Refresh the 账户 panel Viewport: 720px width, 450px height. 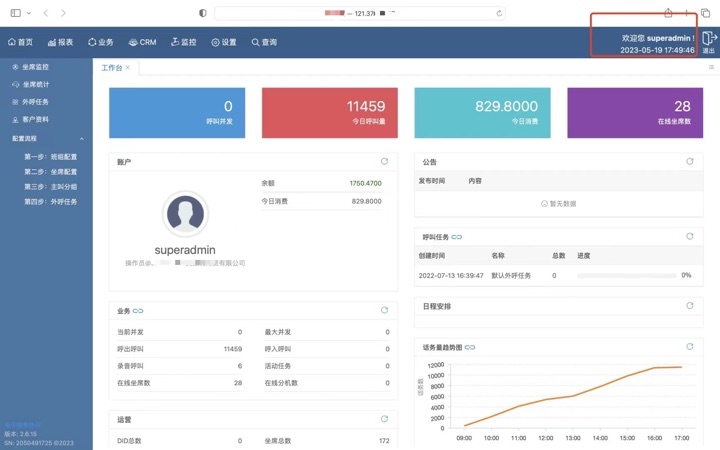coord(384,161)
